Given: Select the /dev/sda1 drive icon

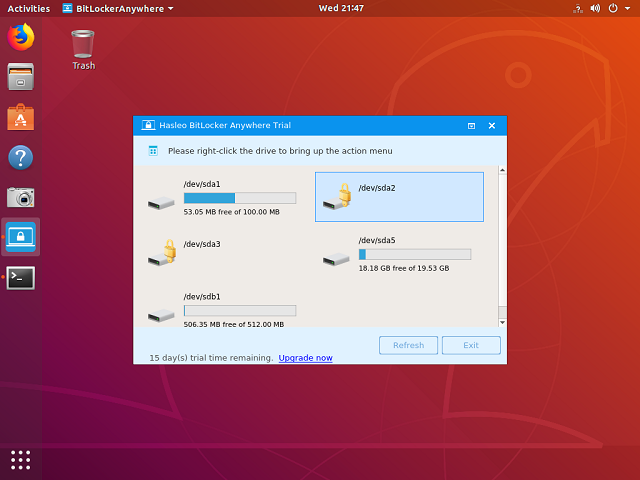Looking at the screenshot, I should click(x=161, y=201).
